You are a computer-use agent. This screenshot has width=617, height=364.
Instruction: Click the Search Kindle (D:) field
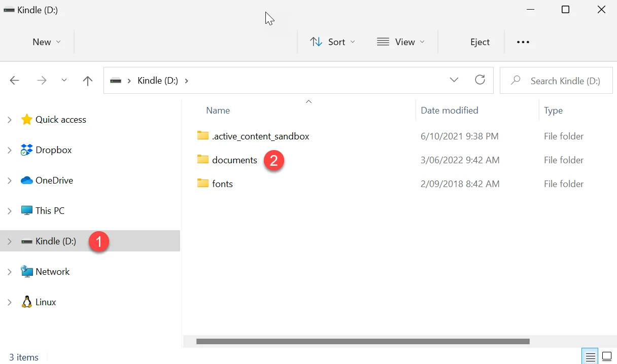coord(556,80)
